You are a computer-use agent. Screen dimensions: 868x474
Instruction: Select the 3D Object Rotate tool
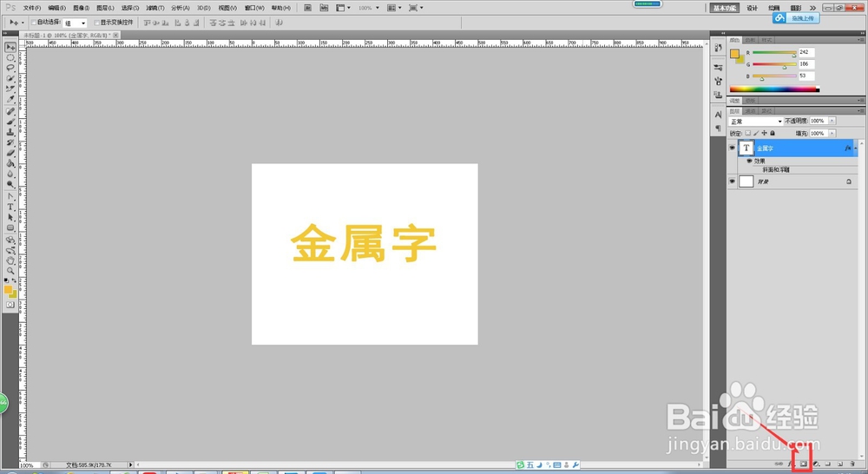[x=10, y=240]
